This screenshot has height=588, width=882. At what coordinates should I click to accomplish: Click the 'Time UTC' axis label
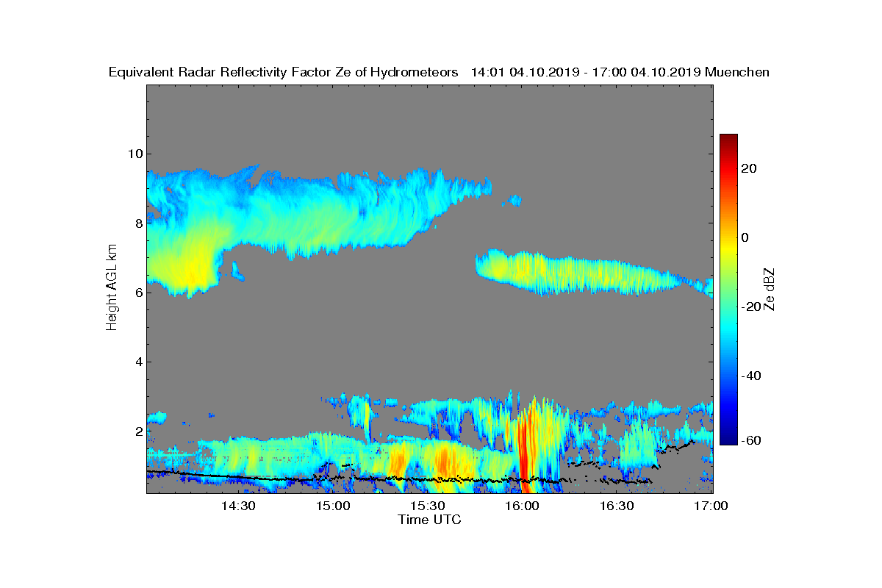tap(430, 520)
